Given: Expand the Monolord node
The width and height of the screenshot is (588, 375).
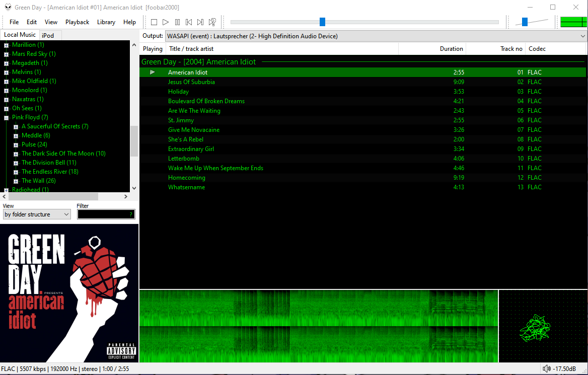Looking at the screenshot, I should pyautogui.click(x=6, y=91).
